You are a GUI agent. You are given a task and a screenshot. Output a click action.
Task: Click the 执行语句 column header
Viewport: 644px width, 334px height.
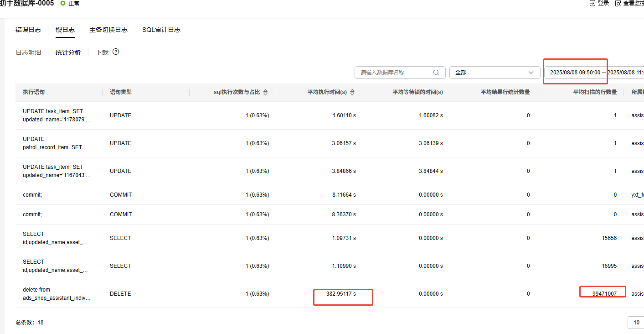click(x=34, y=92)
